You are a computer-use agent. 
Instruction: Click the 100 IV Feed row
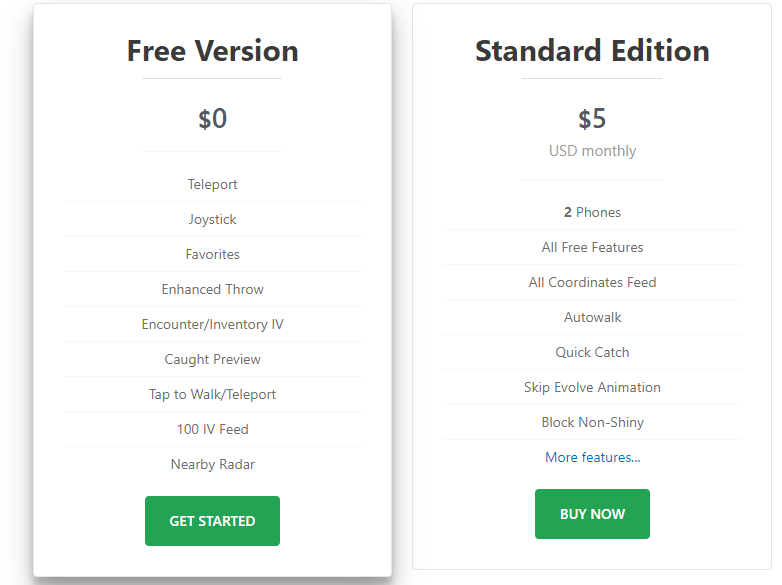(x=212, y=429)
